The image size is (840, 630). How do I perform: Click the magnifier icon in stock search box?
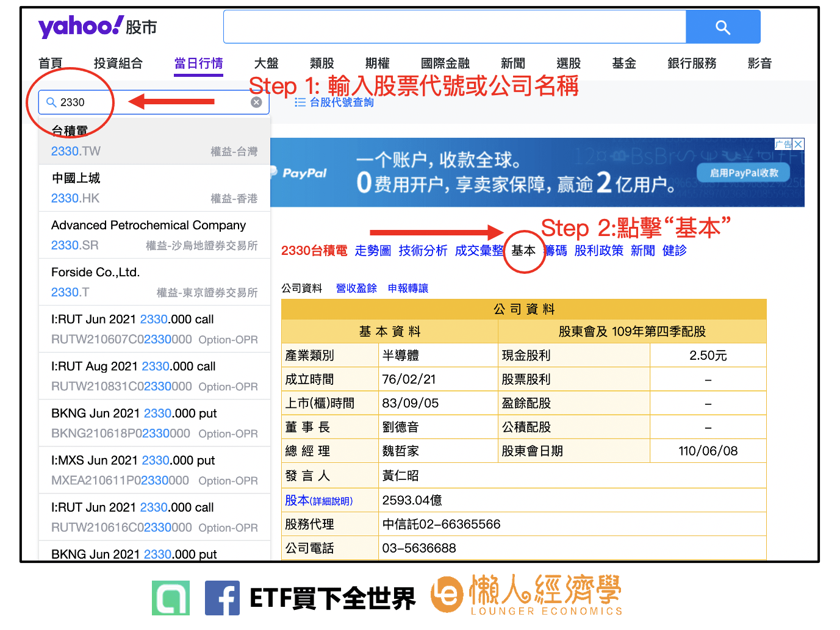pyautogui.click(x=51, y=102)
